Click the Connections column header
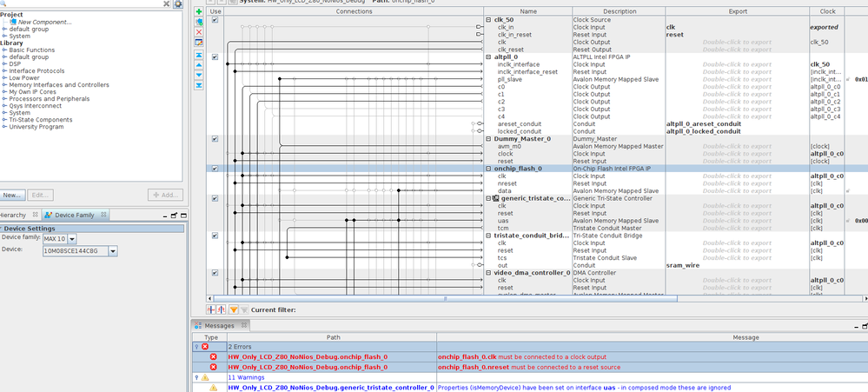The image size is (868, 392). [354, 11]
